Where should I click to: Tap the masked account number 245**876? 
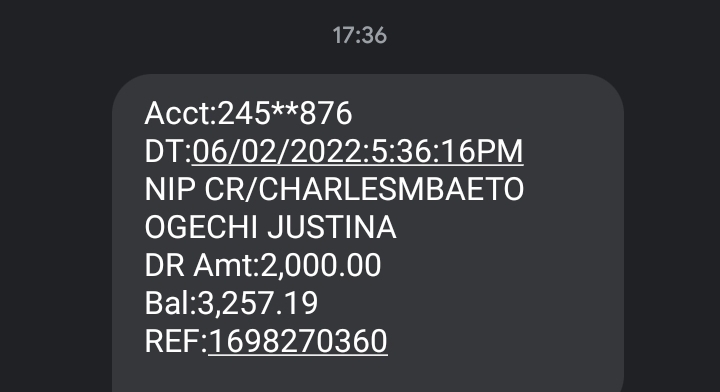pyautogui.click(x=285, y=113)
